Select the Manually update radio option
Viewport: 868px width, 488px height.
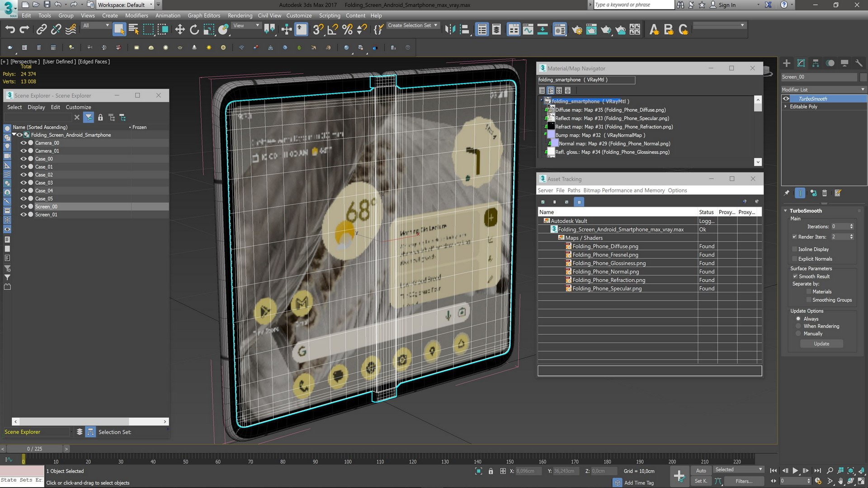(798, 333)
